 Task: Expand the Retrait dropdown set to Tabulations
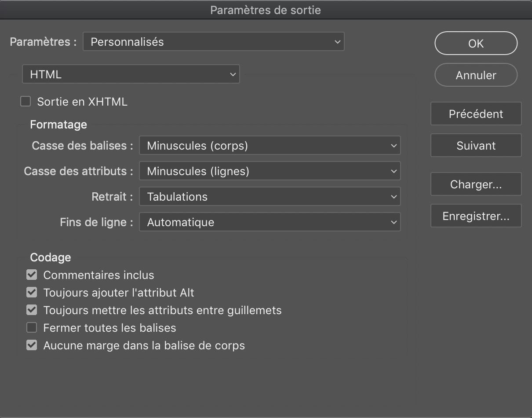[270, 196]
